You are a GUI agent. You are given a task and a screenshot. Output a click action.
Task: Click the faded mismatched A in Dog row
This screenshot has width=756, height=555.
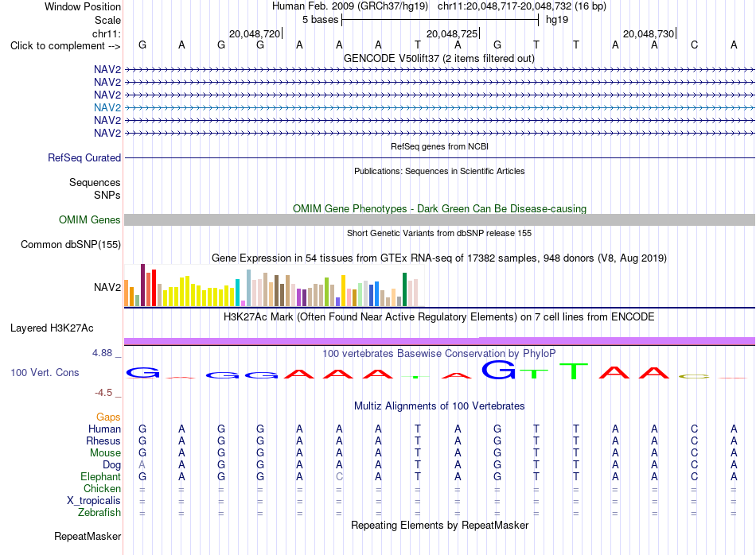[142, 465]
